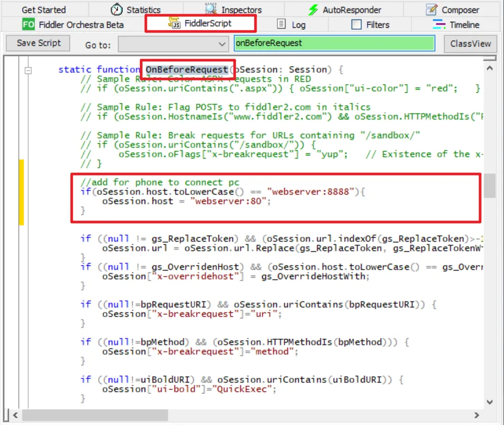The image size is (504, 425).
Task: Click the Timeline bars icon
Action: click(x=439, y=25)
